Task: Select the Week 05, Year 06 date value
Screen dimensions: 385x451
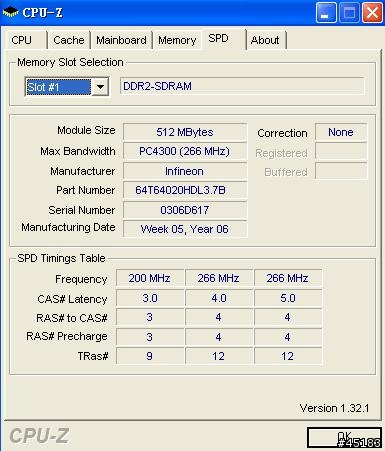Action: pyautogui.click(x=185, y=229)
